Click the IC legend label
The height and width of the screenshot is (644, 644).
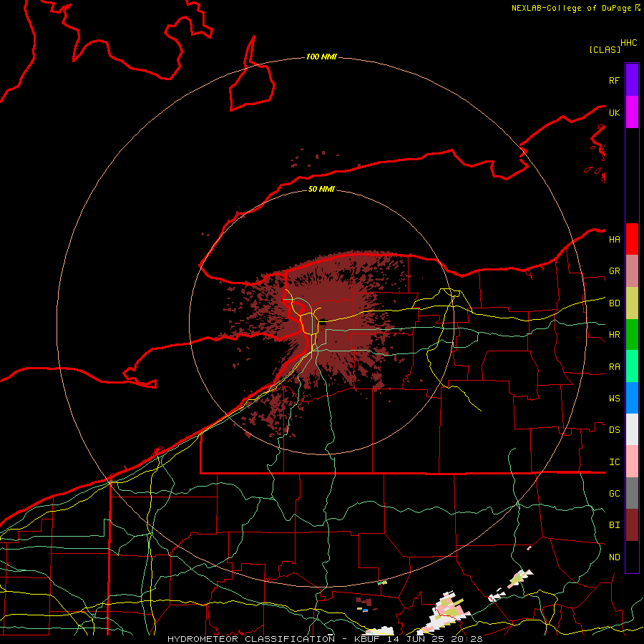coord(614,462)
